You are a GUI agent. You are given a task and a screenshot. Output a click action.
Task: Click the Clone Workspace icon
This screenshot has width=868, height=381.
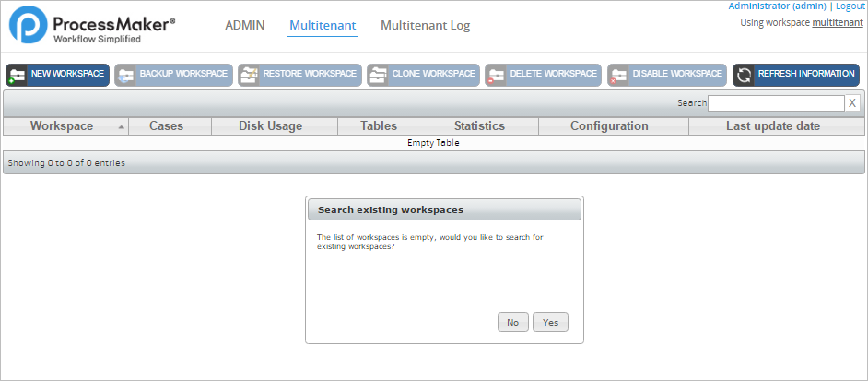pos(378,76)
